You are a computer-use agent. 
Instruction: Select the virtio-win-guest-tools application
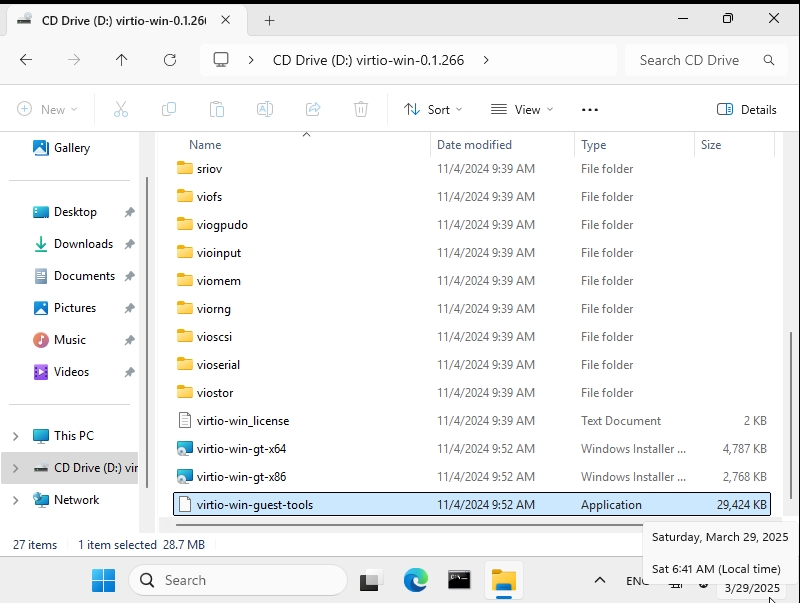point(472,505)
